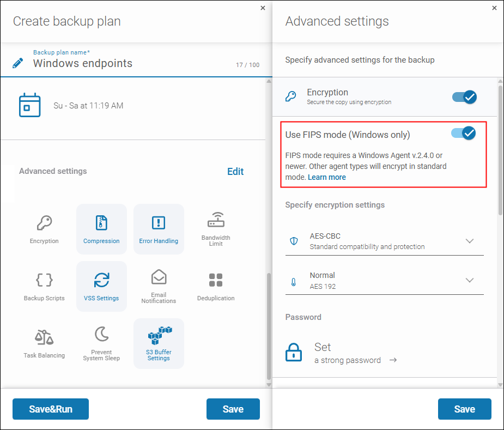Click Edit next to Advanced settings

pos(235,172)
